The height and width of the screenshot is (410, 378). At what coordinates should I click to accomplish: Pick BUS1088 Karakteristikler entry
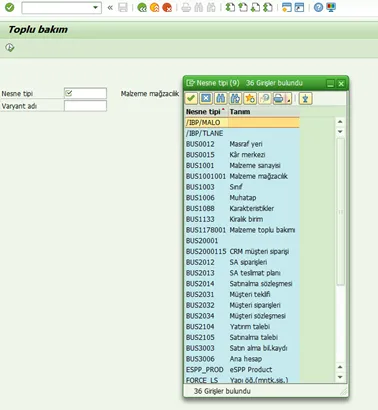coord(242,208)
